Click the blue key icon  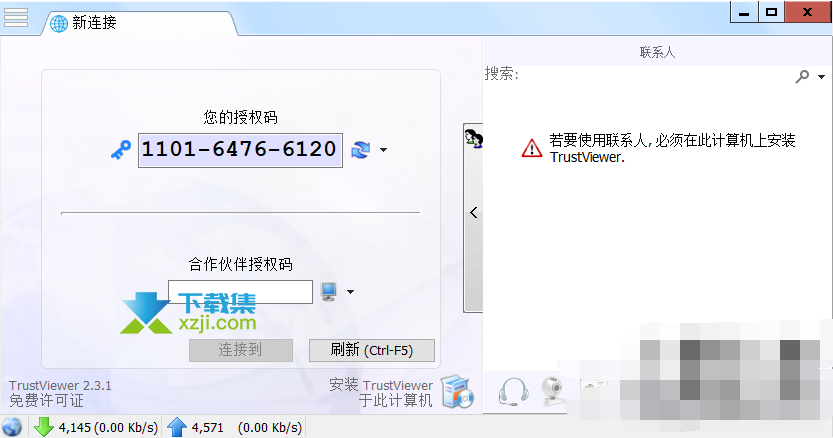point(121,150)
